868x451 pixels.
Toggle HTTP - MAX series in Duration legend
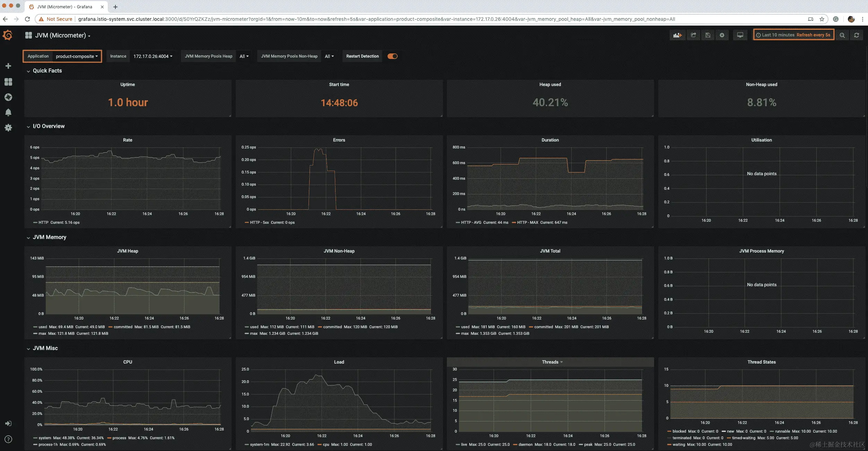[x=527, y=222]
